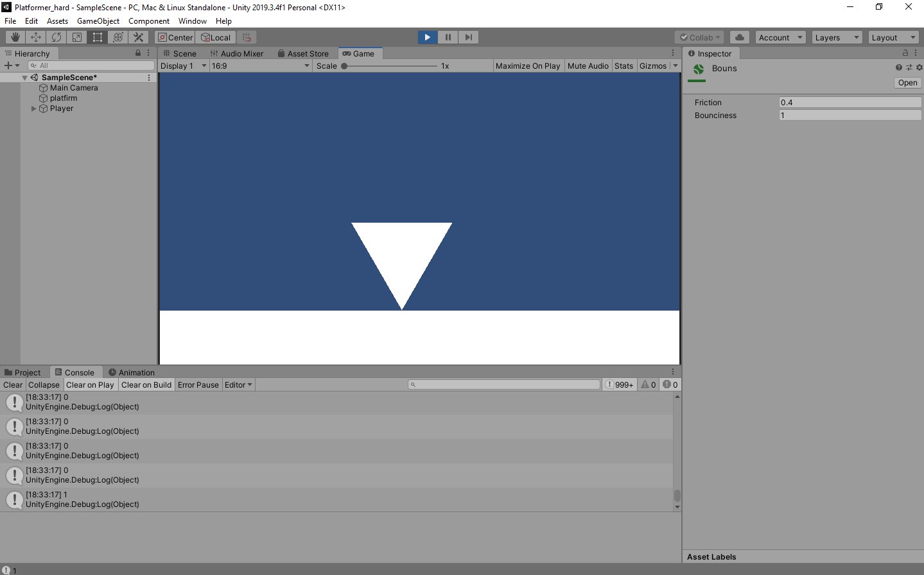Click the Bouns physics material icon
924x575 pixels.
tap(698, 69)
